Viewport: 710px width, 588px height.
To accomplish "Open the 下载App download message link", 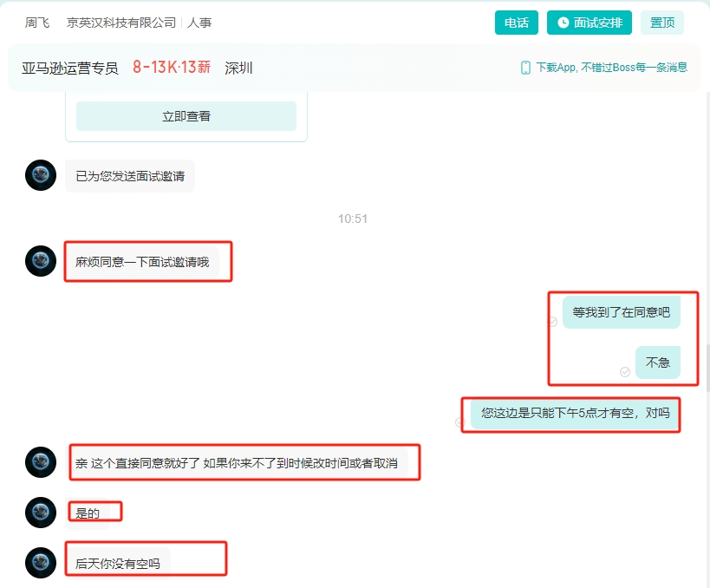I will point(611,68).
